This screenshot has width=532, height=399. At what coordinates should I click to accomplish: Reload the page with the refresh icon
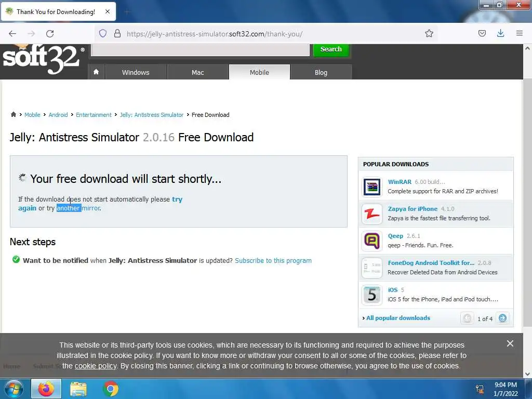50,34
